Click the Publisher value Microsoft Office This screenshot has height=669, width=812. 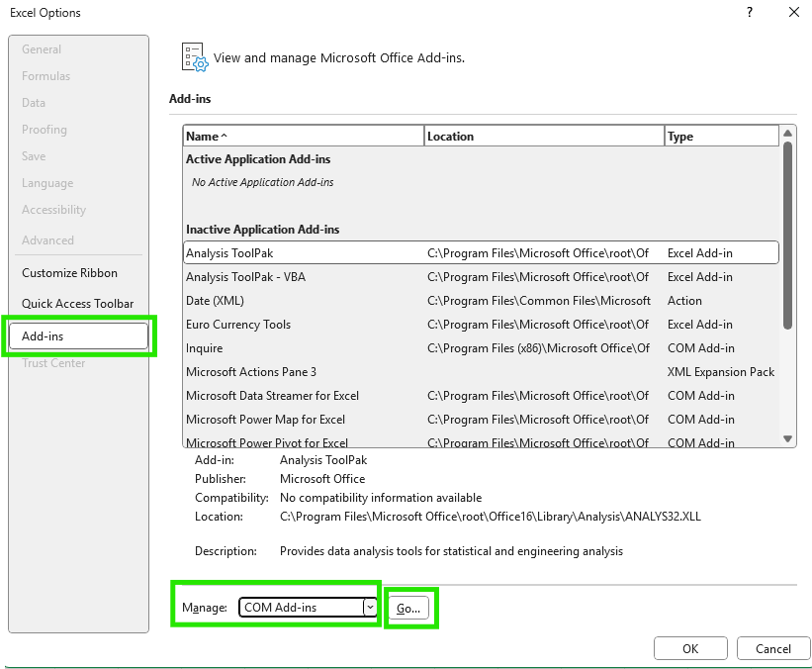[322, 479]
